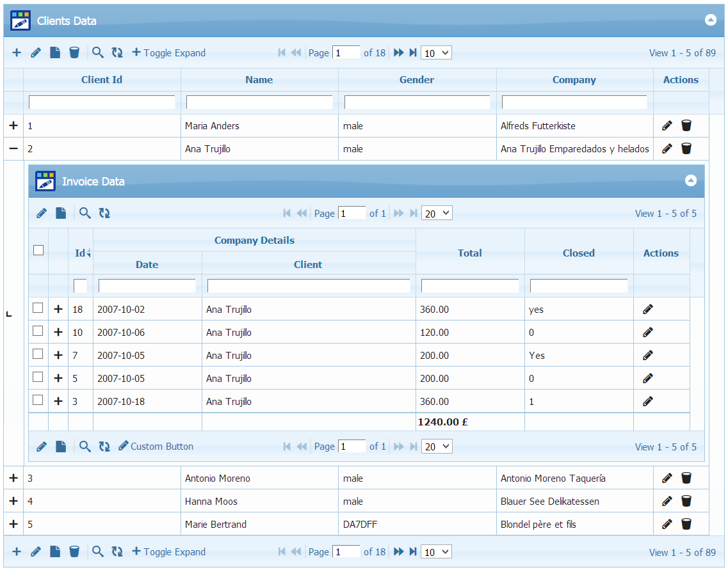The image size is (728, 570).
Task: Expand the Antonio Moreno client row
Action: tap(13, 478)
